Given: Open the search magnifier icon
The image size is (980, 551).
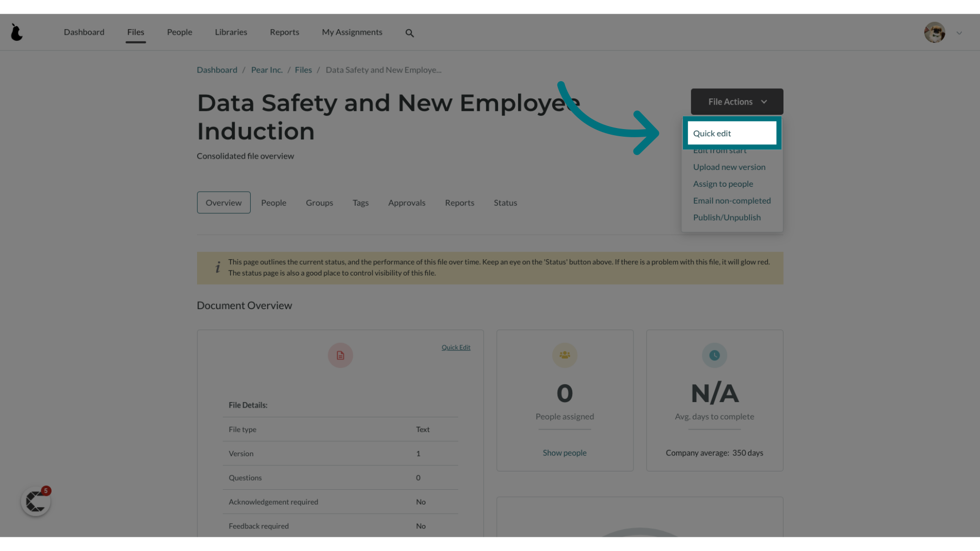Looking at the screenshot, I should [409, 33].
